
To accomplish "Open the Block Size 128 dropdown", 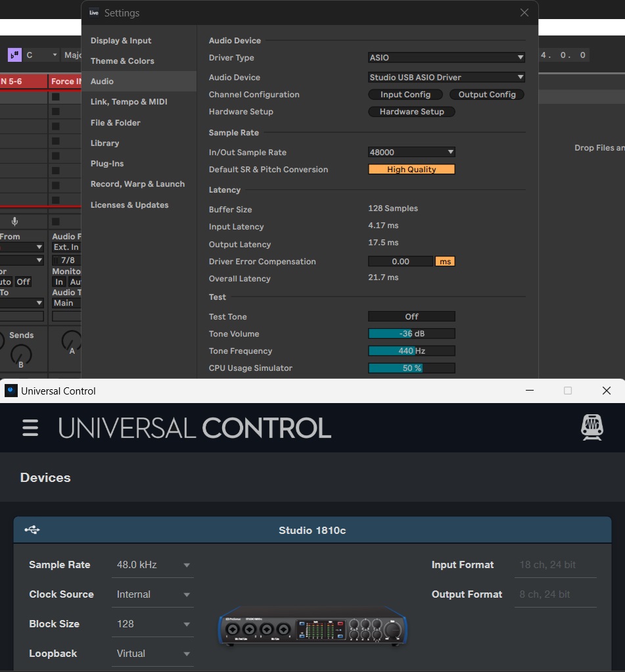I will (154, 624).
